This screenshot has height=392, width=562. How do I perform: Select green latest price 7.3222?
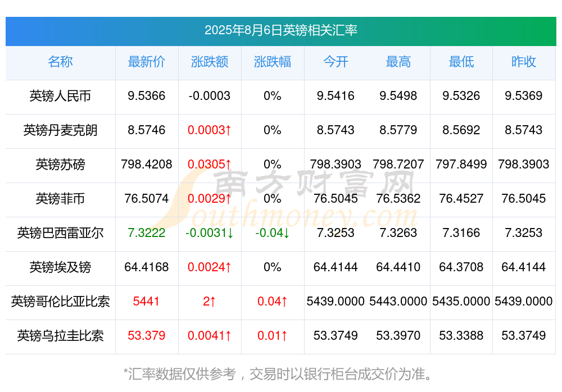(147, 233)
